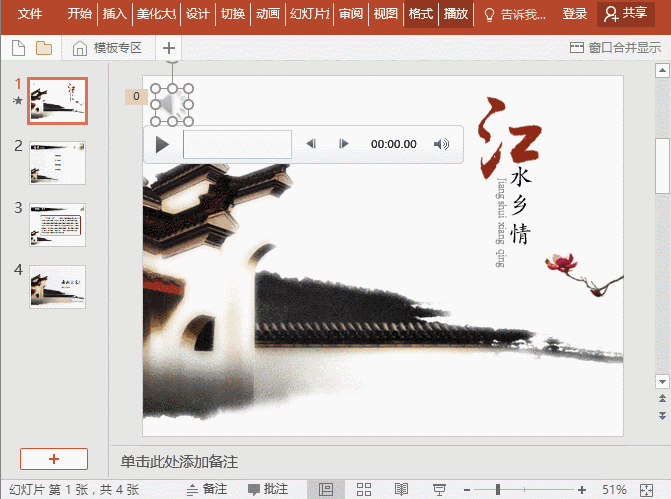Switch to reading view icon
The image size is (671, 499).
pyautogui.click(x=401, y=489)
